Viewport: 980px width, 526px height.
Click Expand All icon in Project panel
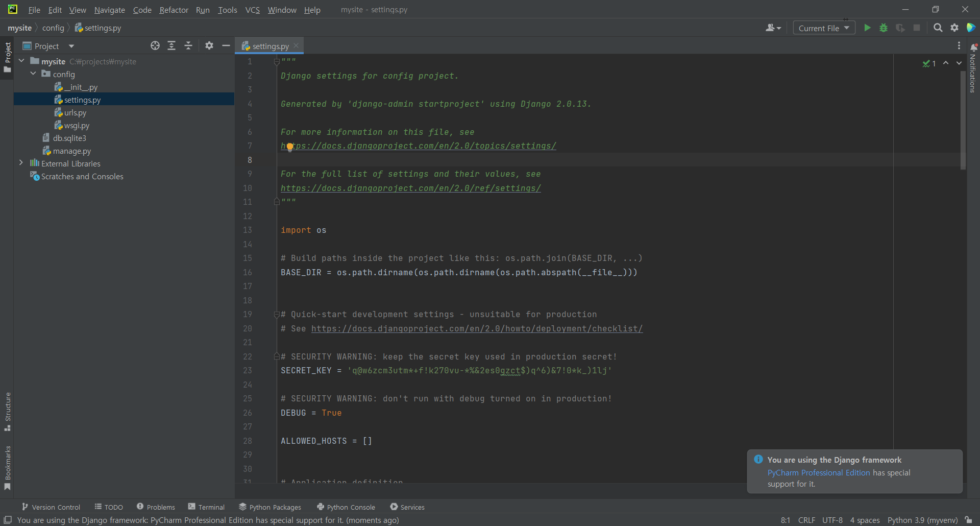tap(171, 45)
